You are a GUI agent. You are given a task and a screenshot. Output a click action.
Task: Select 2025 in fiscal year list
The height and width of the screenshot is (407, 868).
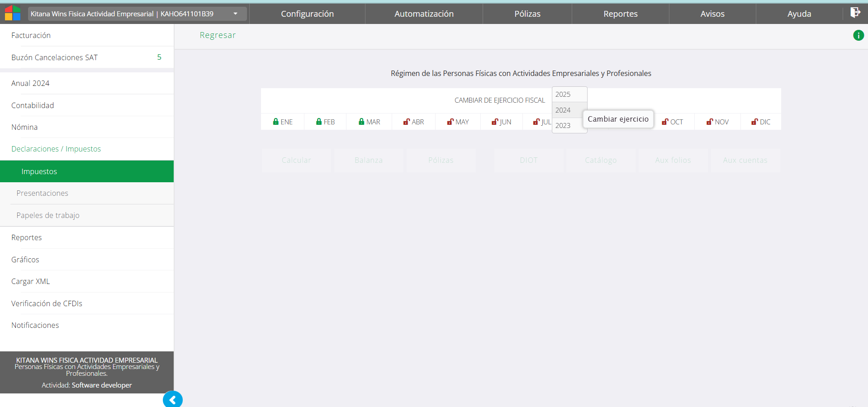(563, 95)
